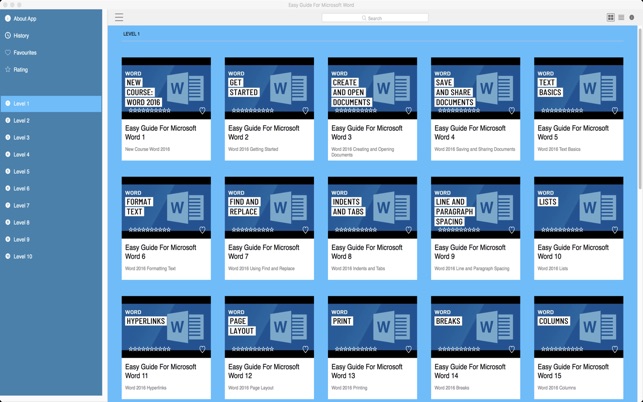
Task: Open the Indents and Tabs thumbnail
Action: 372,208
